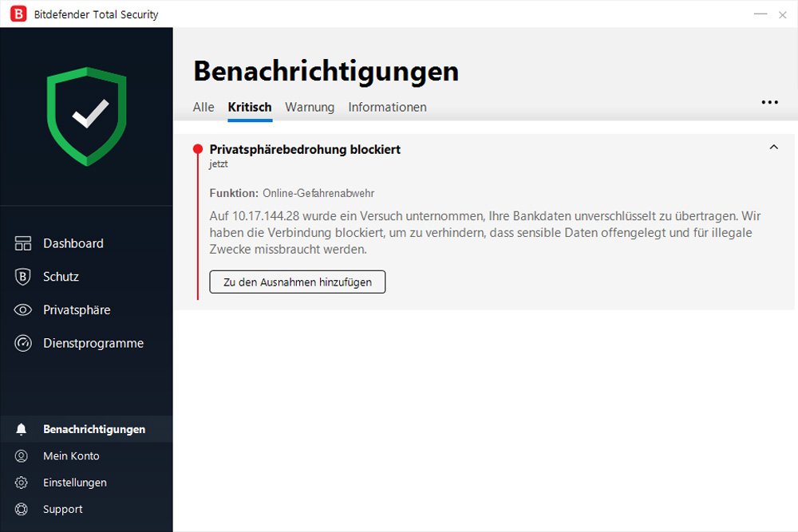Click the 'jetzt' timestamp

tap(219, 164)
